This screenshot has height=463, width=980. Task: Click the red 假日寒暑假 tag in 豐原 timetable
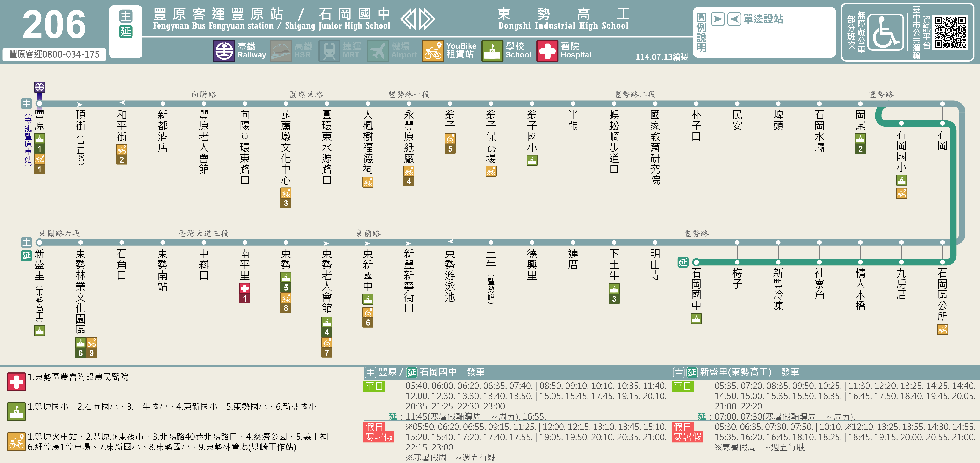[379, 432]
